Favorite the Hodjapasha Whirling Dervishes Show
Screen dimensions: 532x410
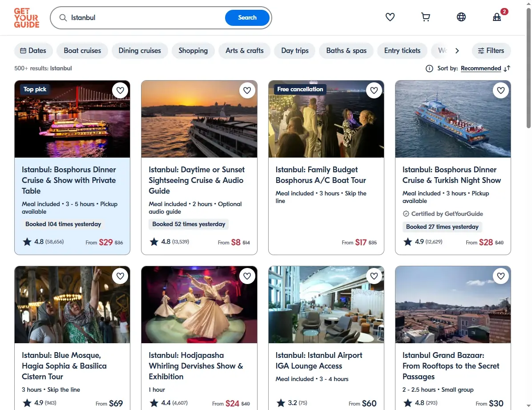[247, 276]
